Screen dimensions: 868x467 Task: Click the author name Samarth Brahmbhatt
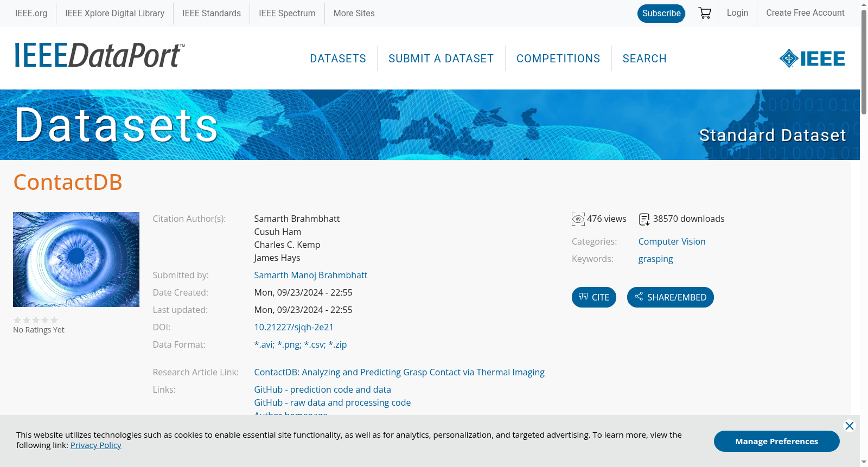tap(297, 219)
